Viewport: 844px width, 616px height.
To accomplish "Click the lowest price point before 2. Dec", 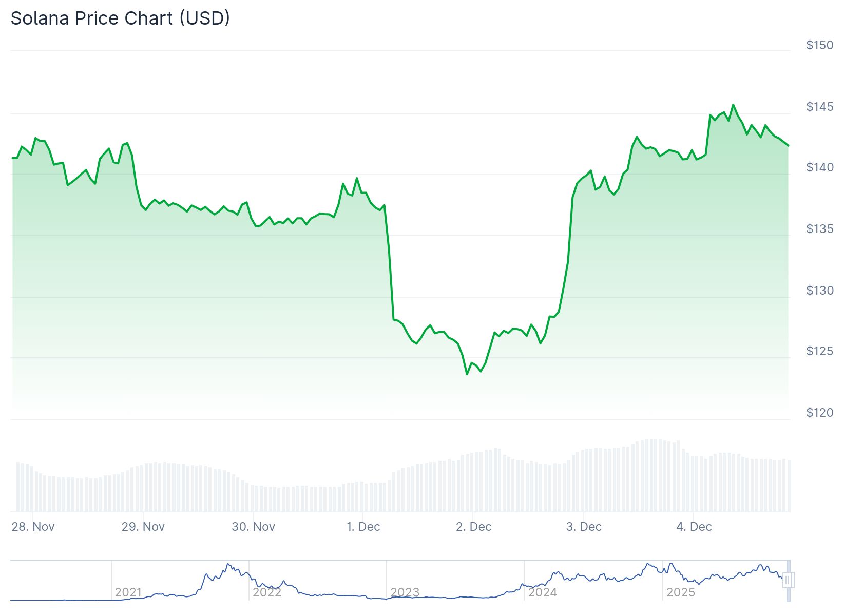I will click(467, 374).
